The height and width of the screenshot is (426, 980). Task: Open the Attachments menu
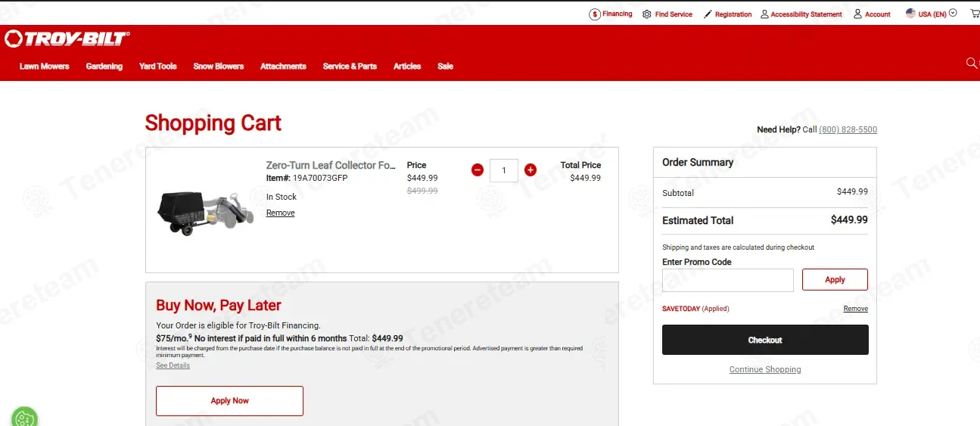click(283, 67)
